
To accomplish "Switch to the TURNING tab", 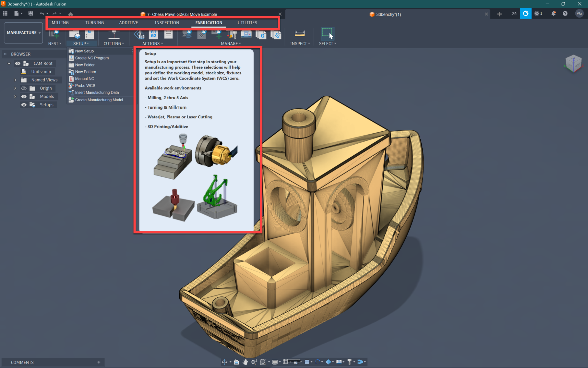I will coord(94,23).
